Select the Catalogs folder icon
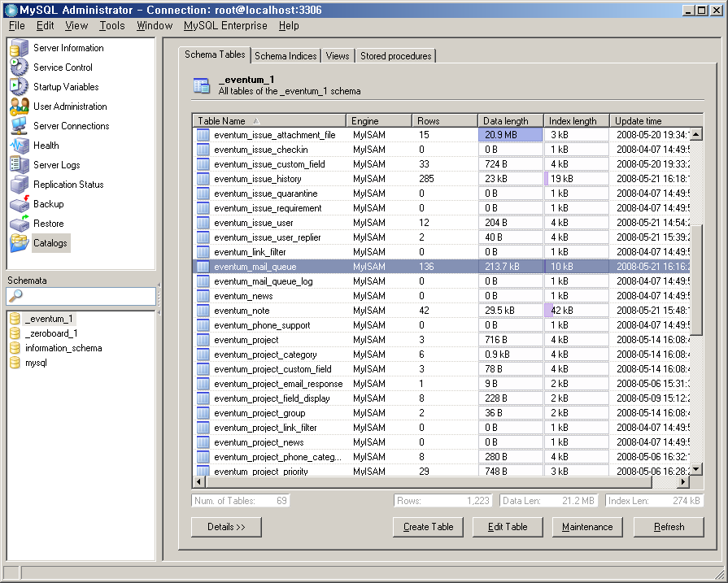The image size is (728, 583). point(19,243)
